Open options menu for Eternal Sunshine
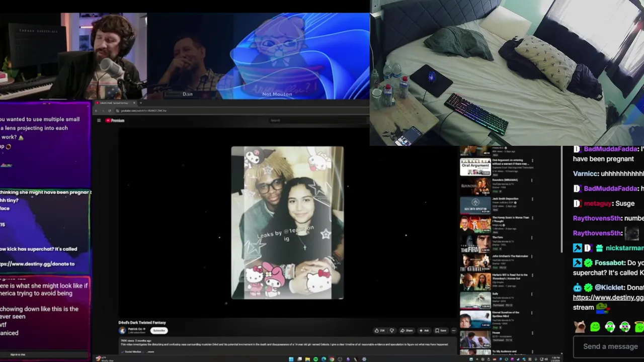 tap(532, 313)
